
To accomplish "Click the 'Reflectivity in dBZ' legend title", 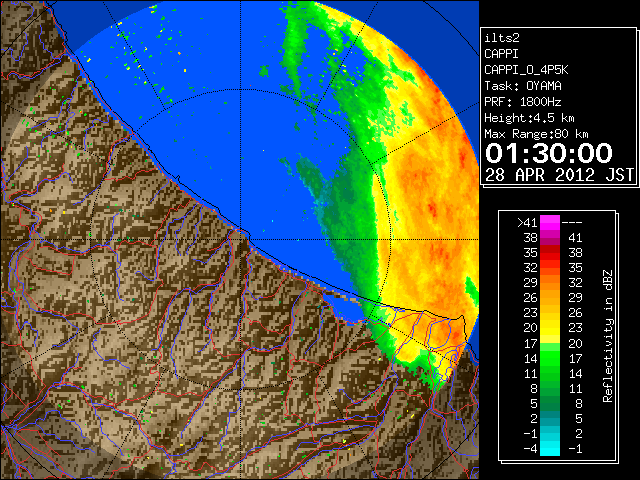I will click(x=608, y=336).
